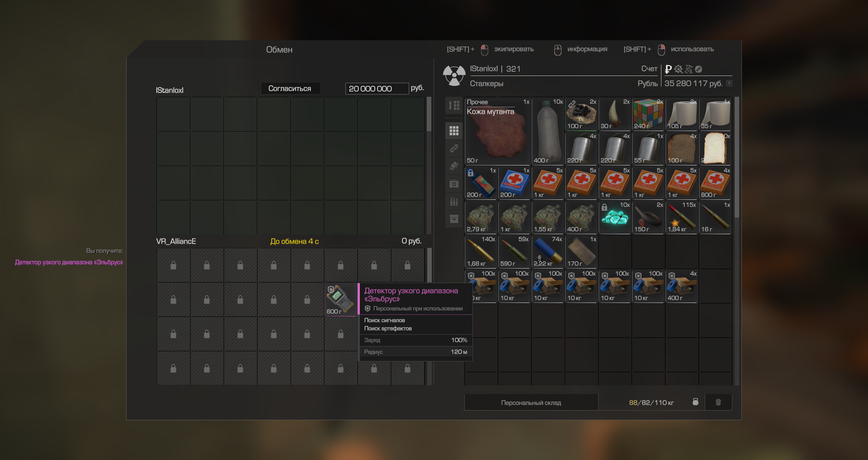Click the 20 000 000 rubles input field

[377, 89]
